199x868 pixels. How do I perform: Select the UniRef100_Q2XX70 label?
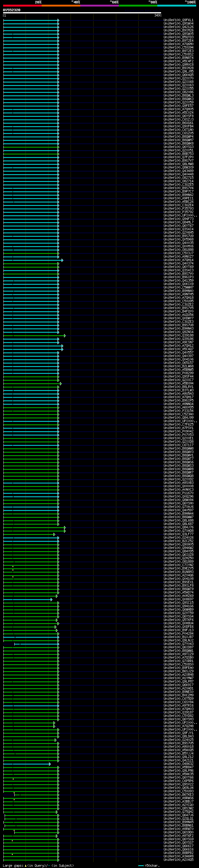tap(178, 79)
